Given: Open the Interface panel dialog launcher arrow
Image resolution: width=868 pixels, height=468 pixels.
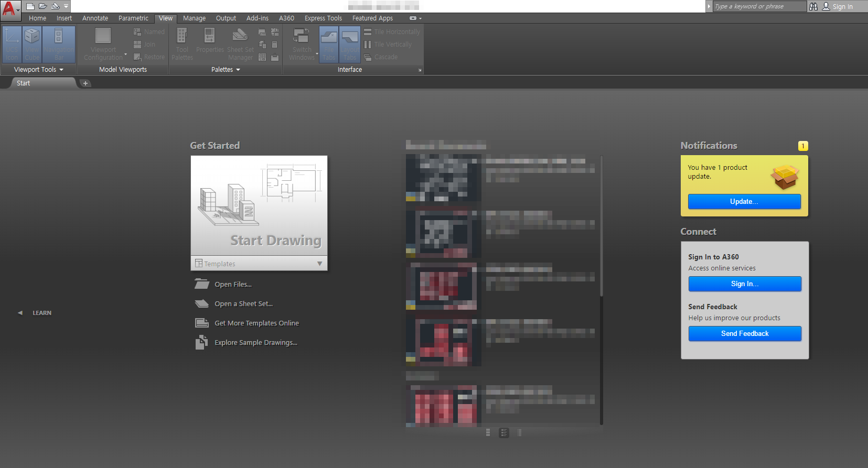Looking at the screenshot, I should 420,70.
